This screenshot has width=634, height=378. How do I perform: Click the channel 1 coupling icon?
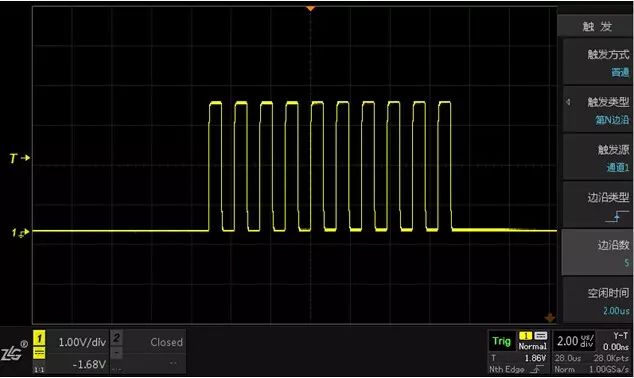[39, 354]
